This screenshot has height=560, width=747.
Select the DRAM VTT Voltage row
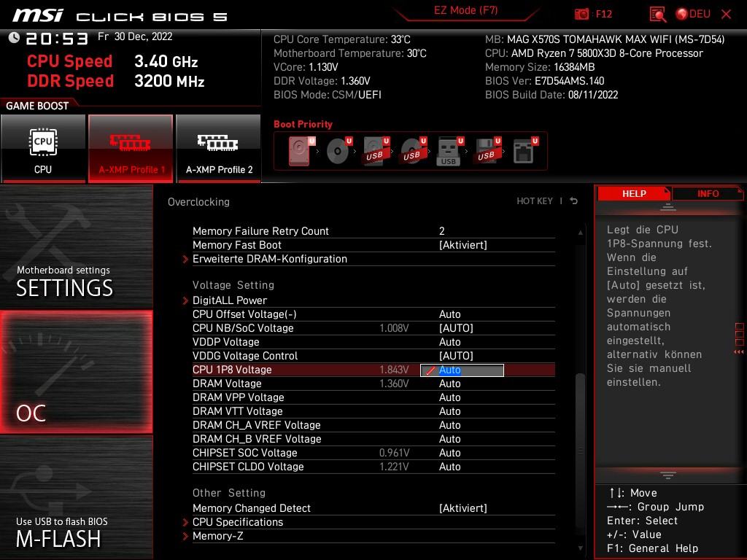coord(373,411)
